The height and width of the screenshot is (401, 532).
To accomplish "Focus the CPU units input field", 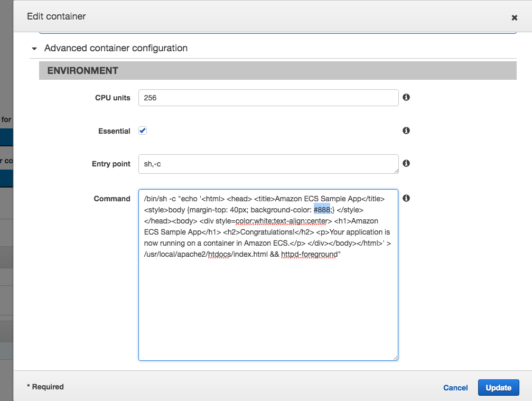I will coord(268,98).
